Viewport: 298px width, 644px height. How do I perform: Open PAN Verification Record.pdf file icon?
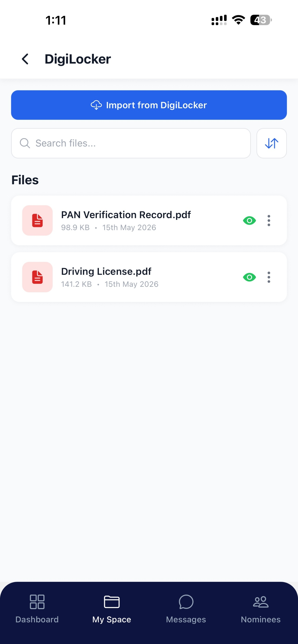pos(38,220)
